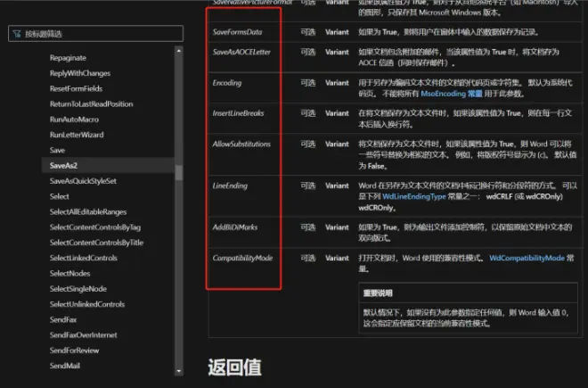Click 可选 in the SaveFormsData row
588x388 pixels.
coord(308,32)
